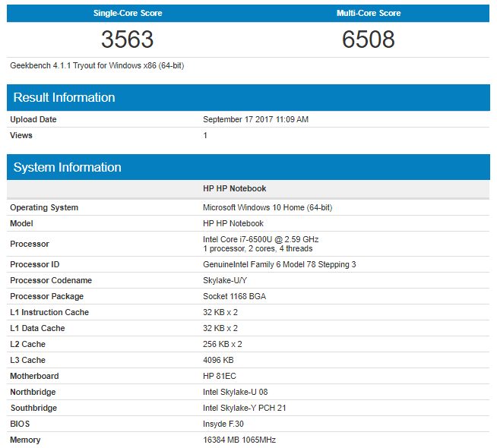Click the Processor Package label
This screenshot has height=448, width=497.
click(x=47, y=296)
